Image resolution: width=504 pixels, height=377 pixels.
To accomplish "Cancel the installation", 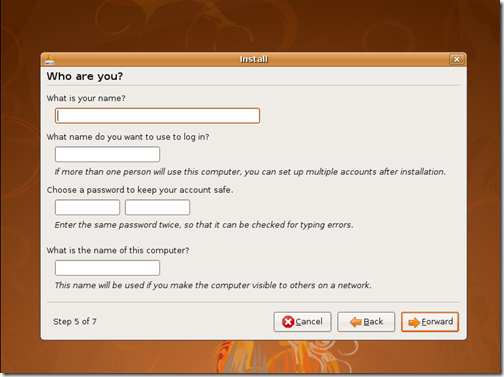I will (302, 322).
